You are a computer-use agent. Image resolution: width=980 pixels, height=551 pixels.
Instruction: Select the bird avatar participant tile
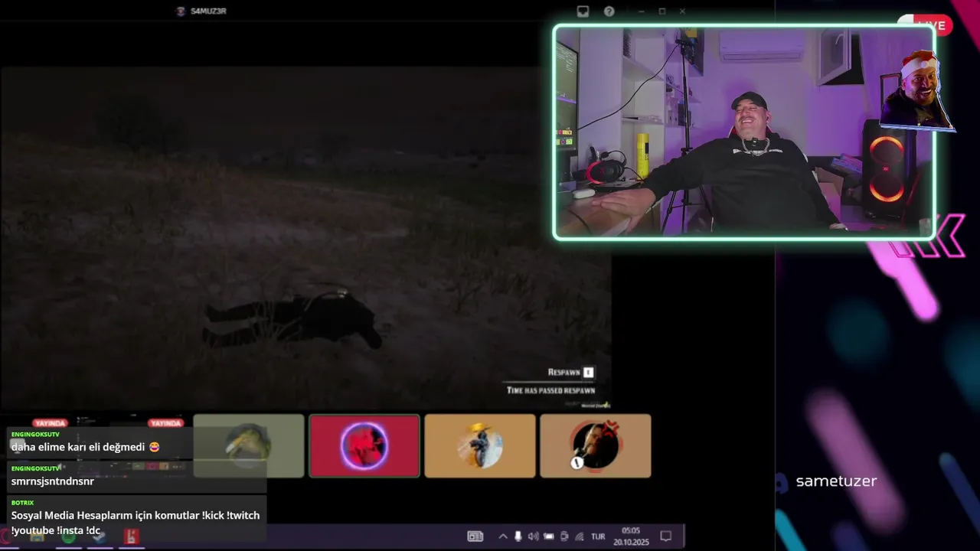click(249, 445)
